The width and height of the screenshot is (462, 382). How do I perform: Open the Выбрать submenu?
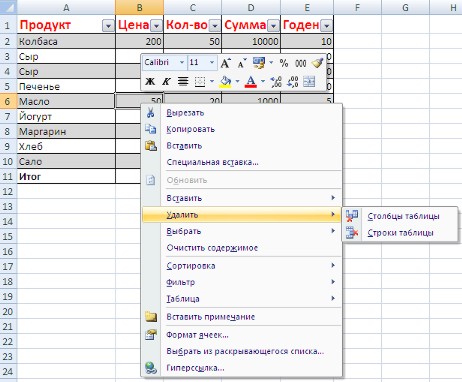click(242, 231)
